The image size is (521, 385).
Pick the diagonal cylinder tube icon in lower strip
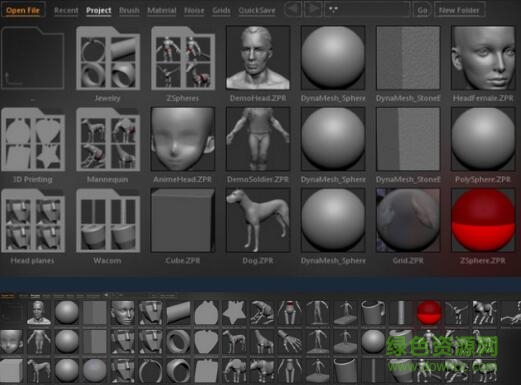(x=179, y=312)
